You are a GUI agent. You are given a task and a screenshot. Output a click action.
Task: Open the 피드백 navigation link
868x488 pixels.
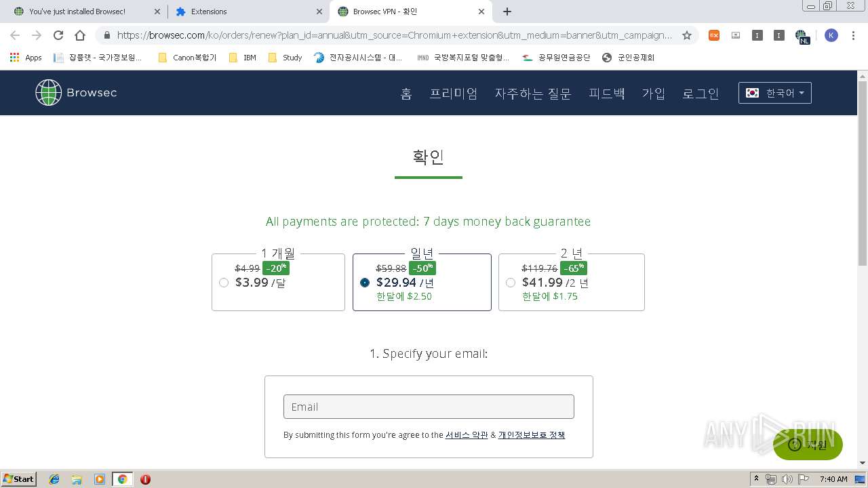click(607, 94)
